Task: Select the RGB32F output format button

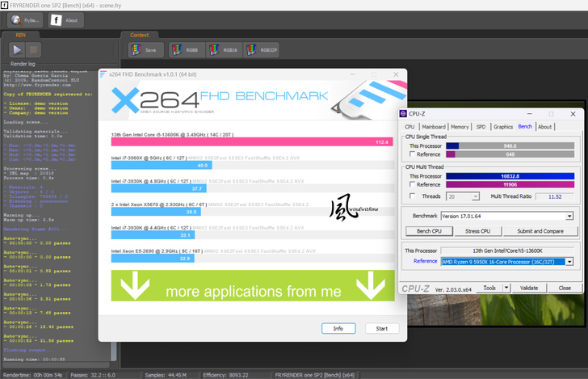Action: 262,50
